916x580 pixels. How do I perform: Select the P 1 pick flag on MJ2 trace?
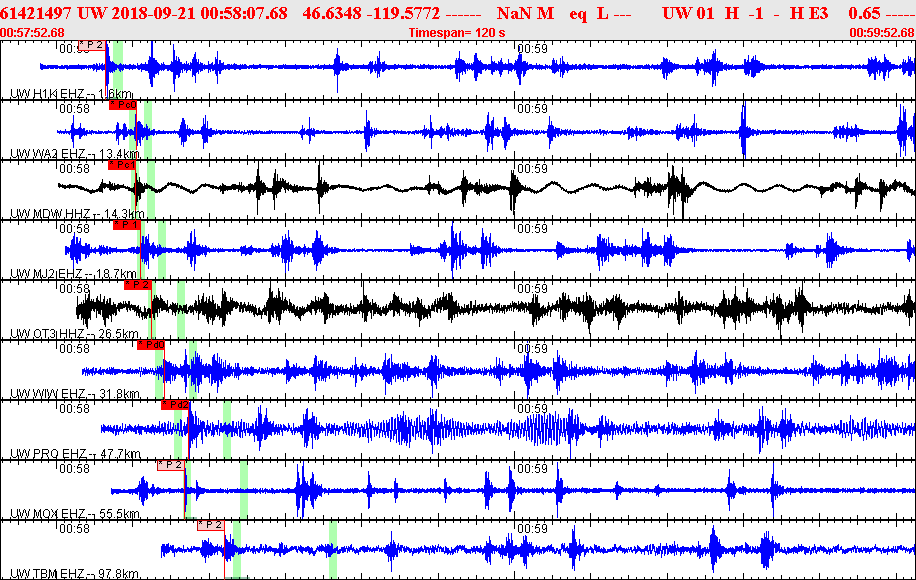tap(127, 225)
